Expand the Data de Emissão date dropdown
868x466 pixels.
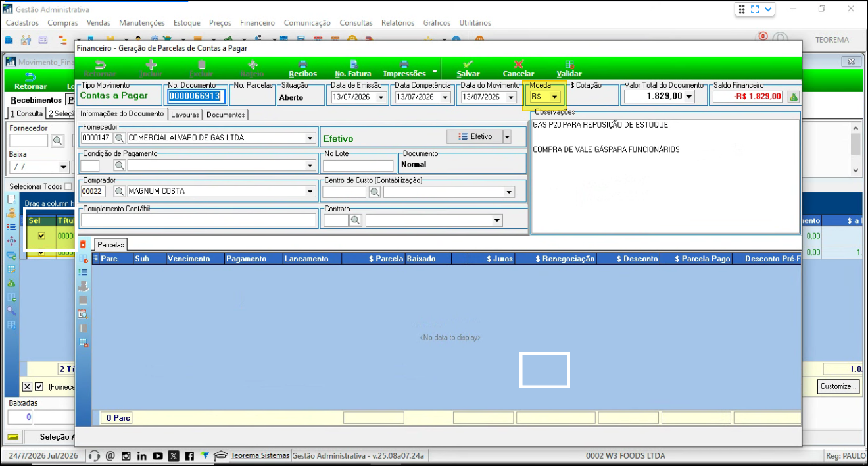pos(381,97)
